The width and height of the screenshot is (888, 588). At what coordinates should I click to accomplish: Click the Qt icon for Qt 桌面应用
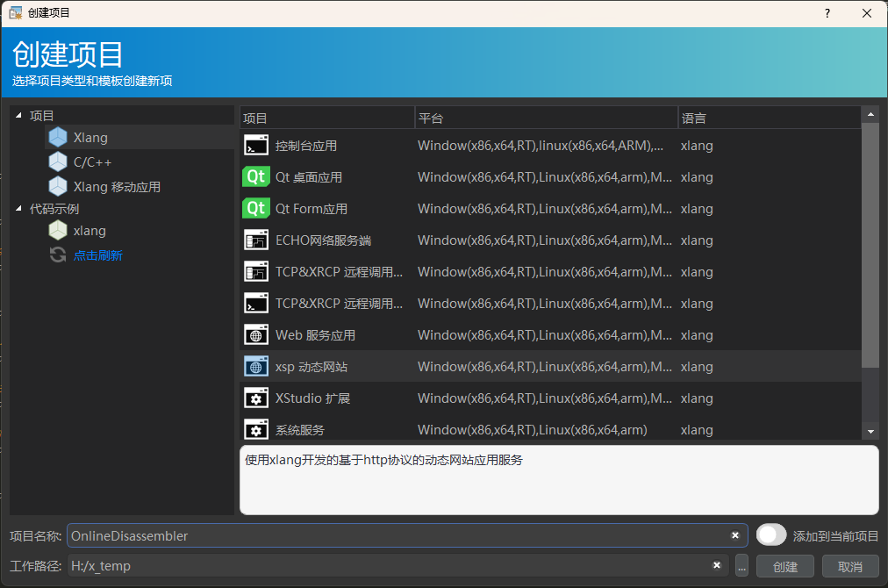click(256, 176)
